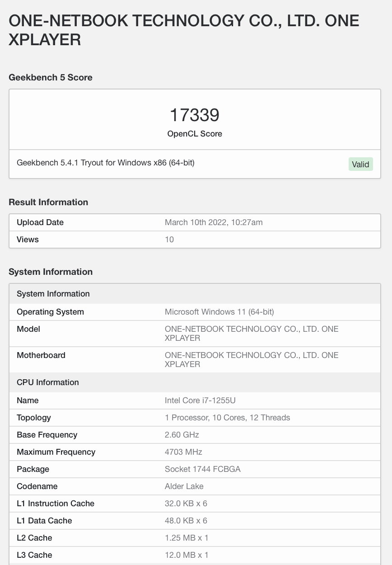Select the Base Frequency value 2.60 GHz
The height and width of the screenshot is (565, 392).
tap(182, 435)
